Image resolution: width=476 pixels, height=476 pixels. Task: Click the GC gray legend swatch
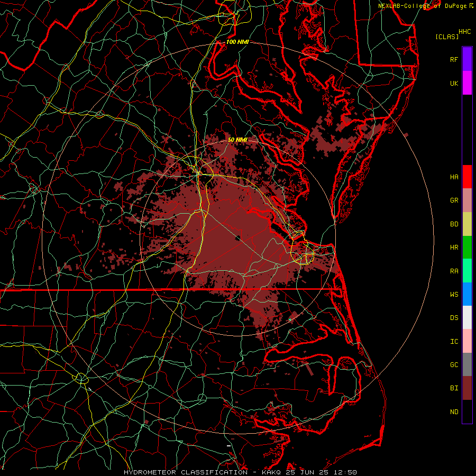(467, 364)
